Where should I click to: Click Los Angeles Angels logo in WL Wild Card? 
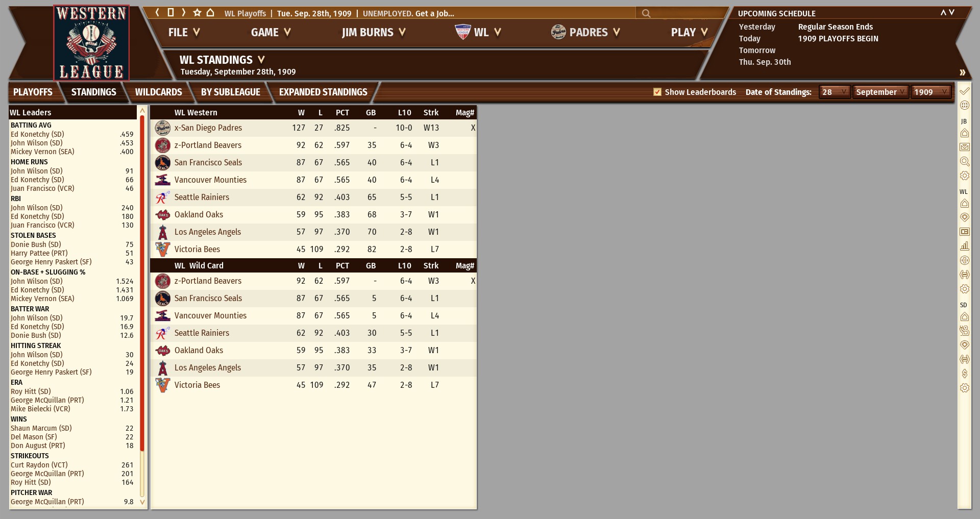(162, 368)
